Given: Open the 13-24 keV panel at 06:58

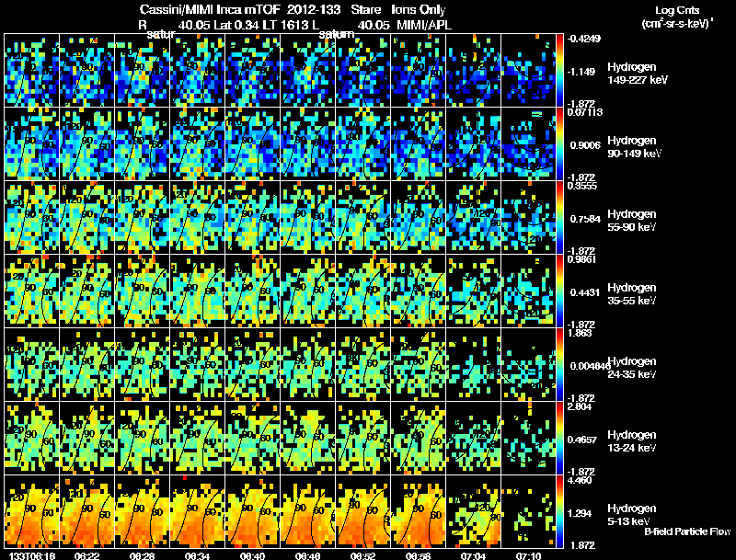Looking at the screenshot, I should pyautogui.click(x=419, y=439).
